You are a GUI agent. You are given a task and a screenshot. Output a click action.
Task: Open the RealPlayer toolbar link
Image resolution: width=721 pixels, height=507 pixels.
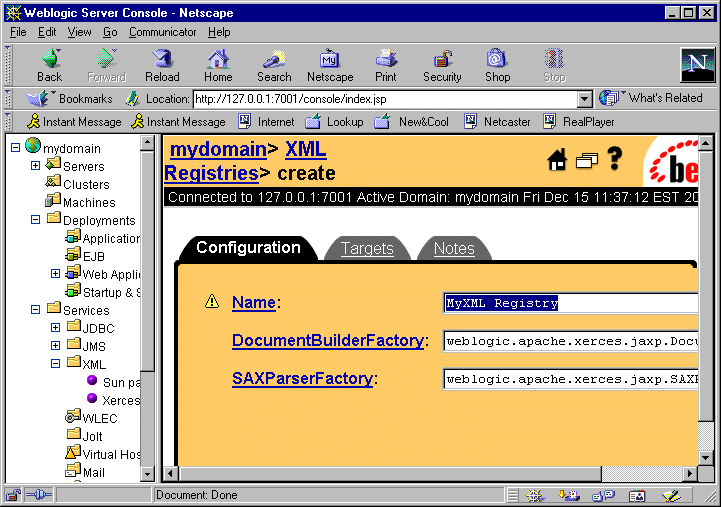578,122
